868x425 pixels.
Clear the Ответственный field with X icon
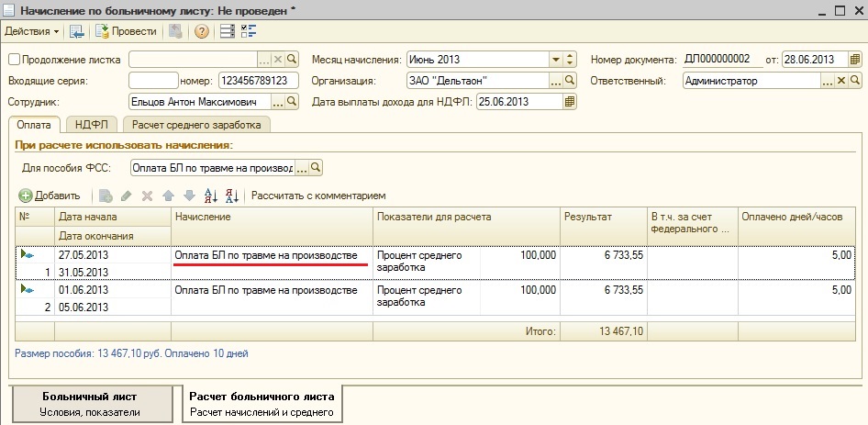pos(840,81)
